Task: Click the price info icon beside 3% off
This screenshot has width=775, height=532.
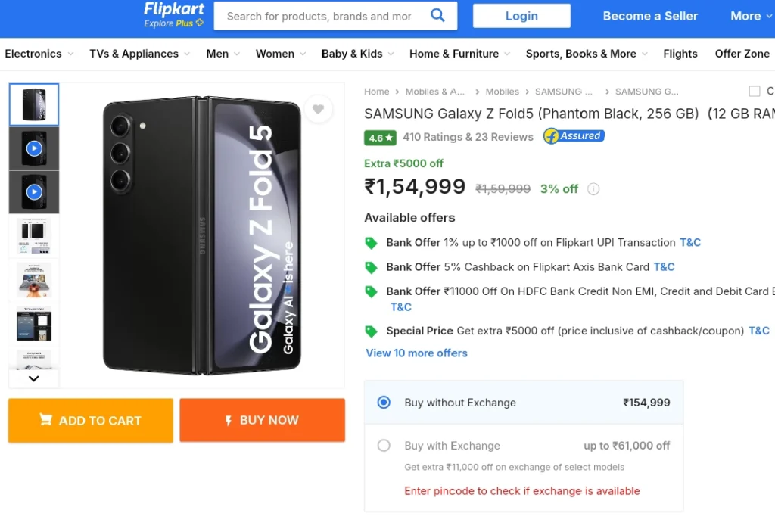Action: 593,189
